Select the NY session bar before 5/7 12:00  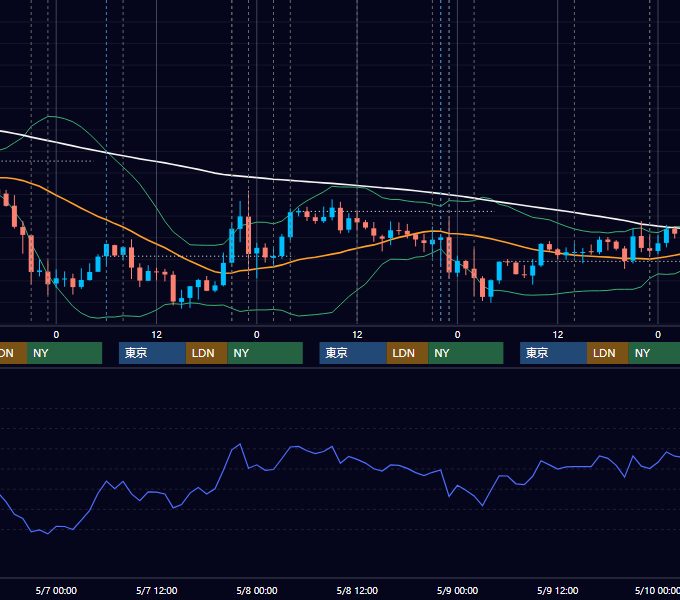pos(64,353)
